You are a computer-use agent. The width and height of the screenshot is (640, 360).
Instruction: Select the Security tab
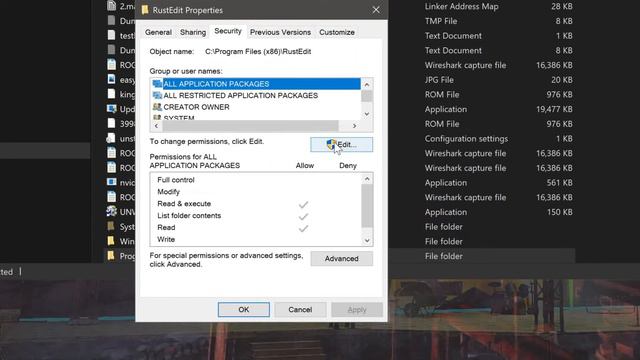click(228, 31)
